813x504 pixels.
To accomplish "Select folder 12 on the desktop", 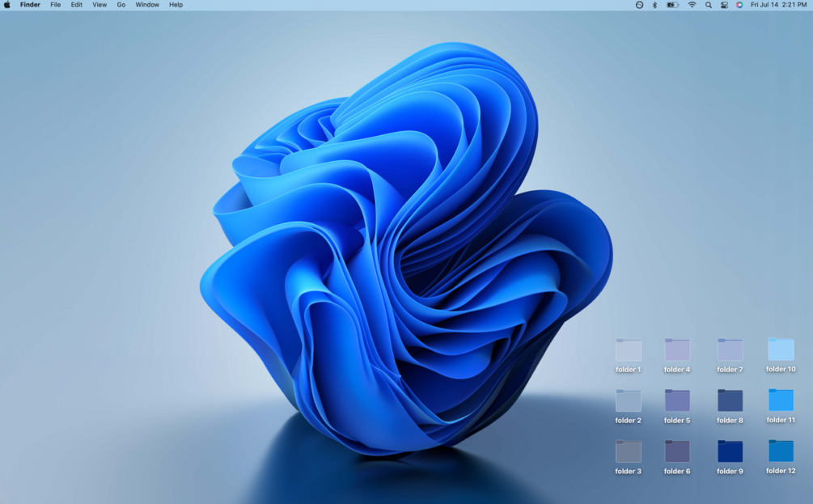I will (781, 451).
